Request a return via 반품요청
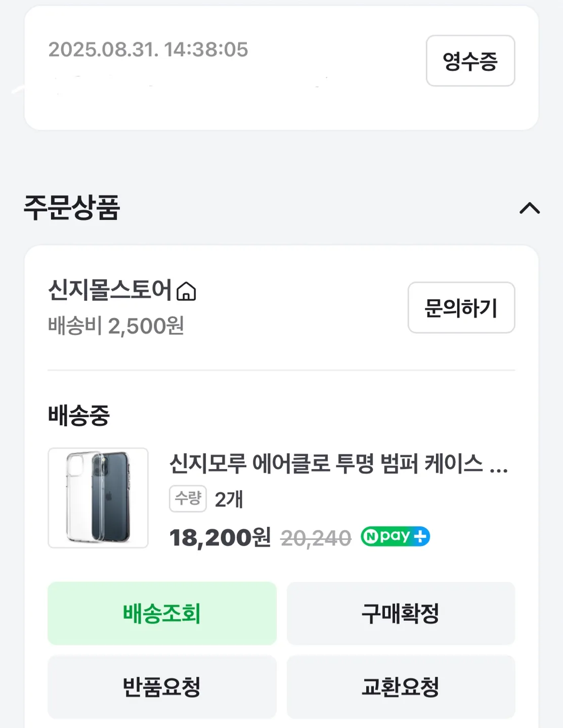This screenshot has height=728, width=563. pos(162,687)
